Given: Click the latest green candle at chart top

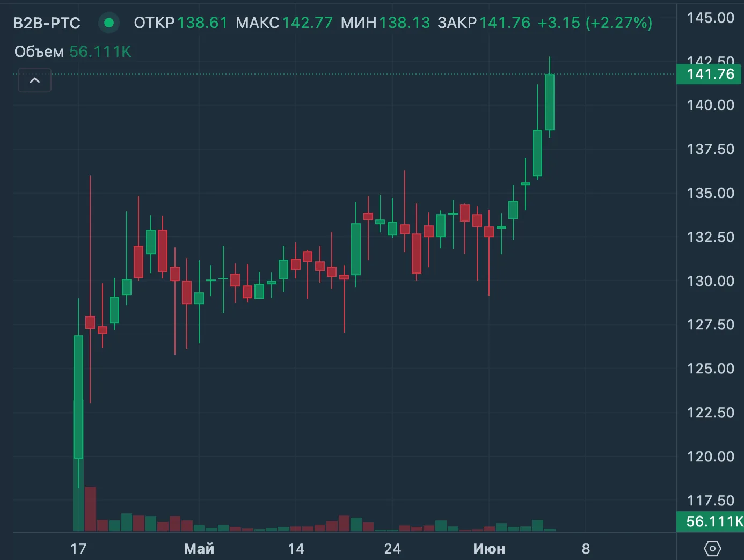Looking at the screenshot, I should [x=549, y=102].
